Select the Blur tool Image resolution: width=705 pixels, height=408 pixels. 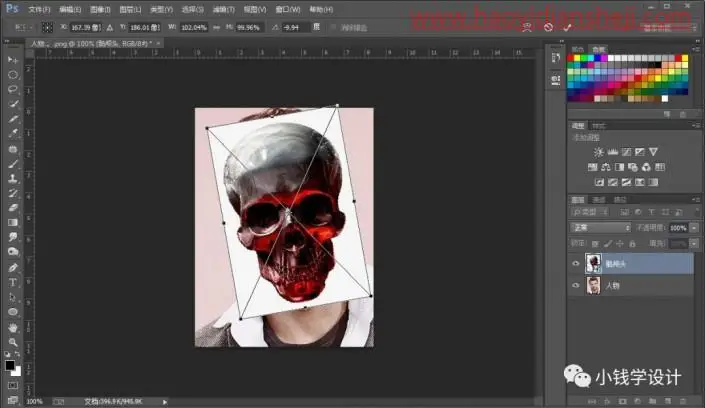click(x=13, y=237)
